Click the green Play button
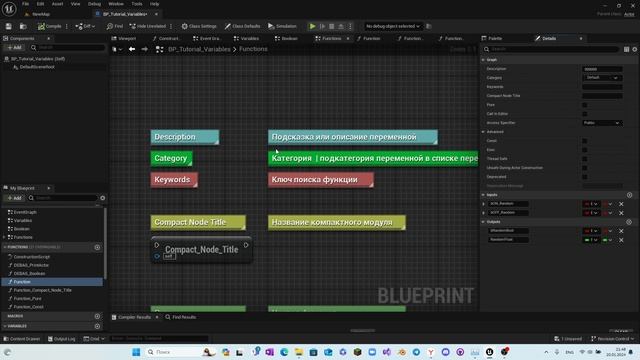This screenshot has width=640, height=360. click(312, 26)
